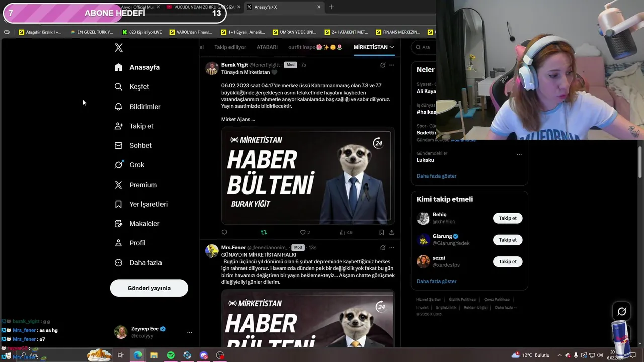Open the Premium X icon
644x362 pixels.
[x=118, y=185]
